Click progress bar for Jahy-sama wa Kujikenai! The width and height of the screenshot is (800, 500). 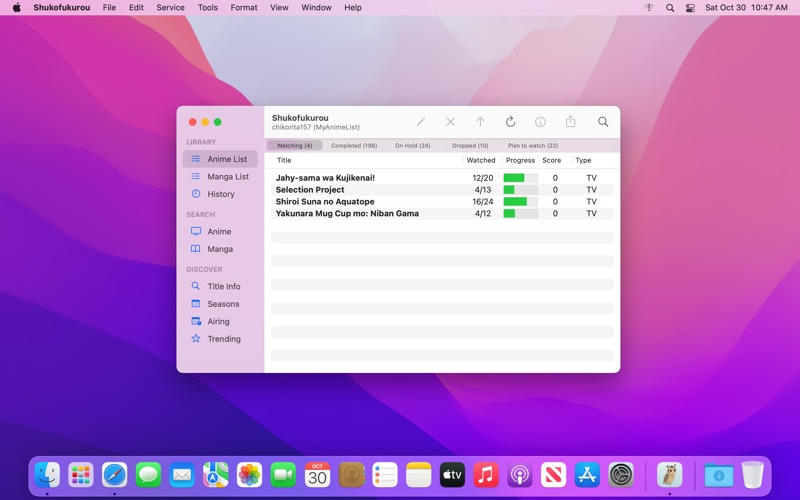[520, 178]
